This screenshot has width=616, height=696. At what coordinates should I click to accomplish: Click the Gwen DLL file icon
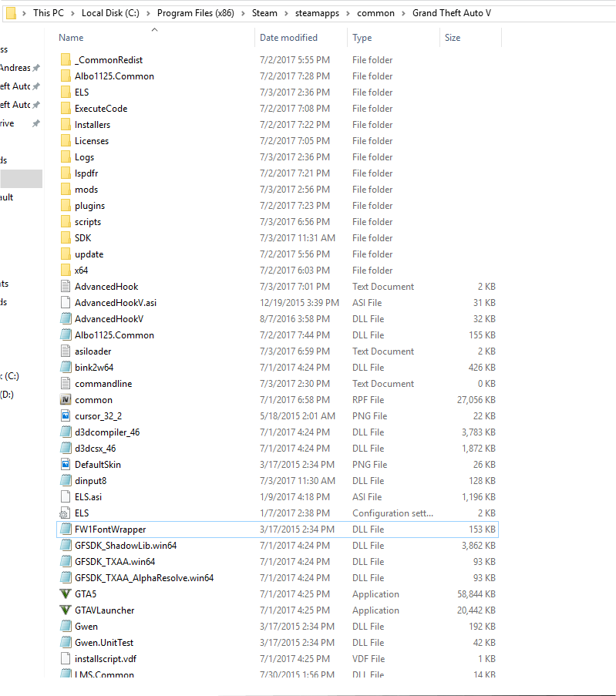pyautogui.click(x=66, y=627)
